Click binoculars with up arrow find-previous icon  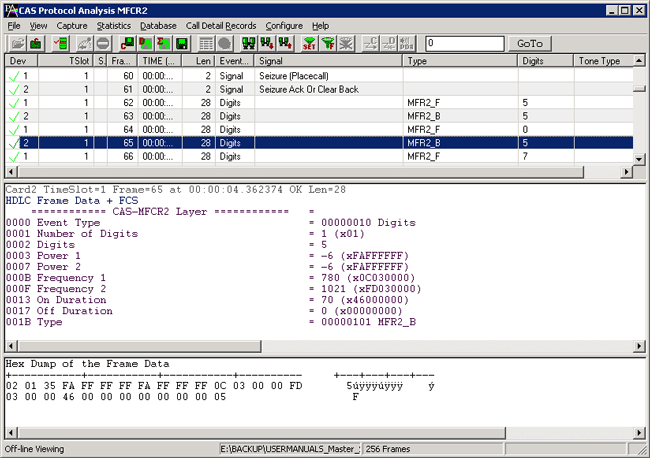(285, 44)
